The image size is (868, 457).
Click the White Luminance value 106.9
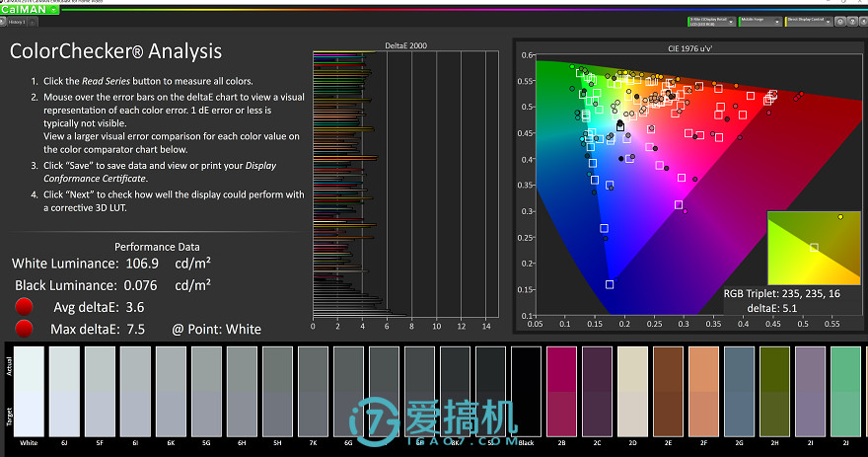pos(142,264)
